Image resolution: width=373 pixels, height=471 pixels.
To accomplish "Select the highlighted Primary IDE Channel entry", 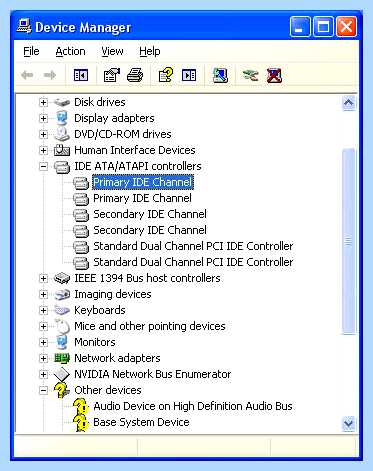I will click(143, 182).
